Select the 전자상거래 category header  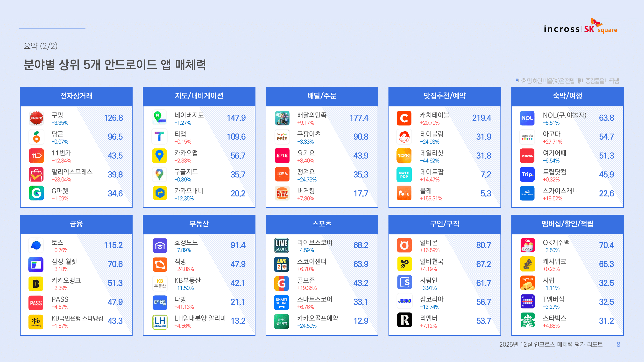tap(76, 96)
